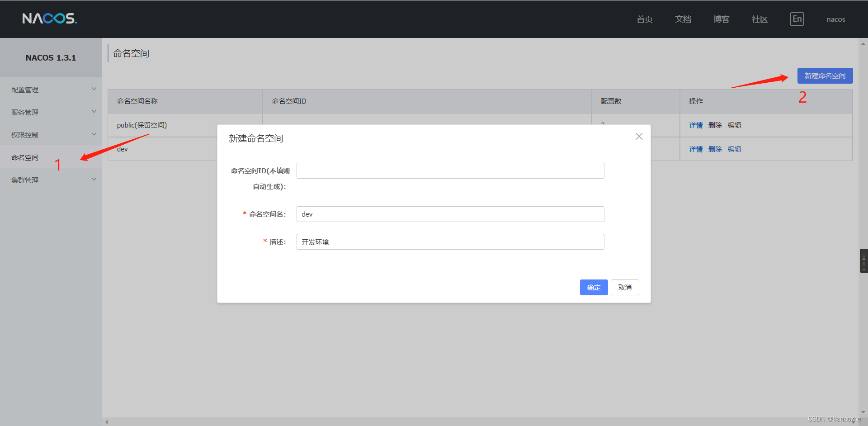View 详情 for the dev namespace row
Screen dimensions: 868x426
[696, 149]
